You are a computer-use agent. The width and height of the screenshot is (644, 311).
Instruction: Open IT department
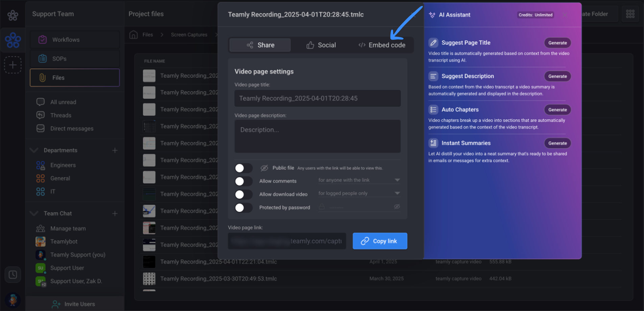(53, 191)
